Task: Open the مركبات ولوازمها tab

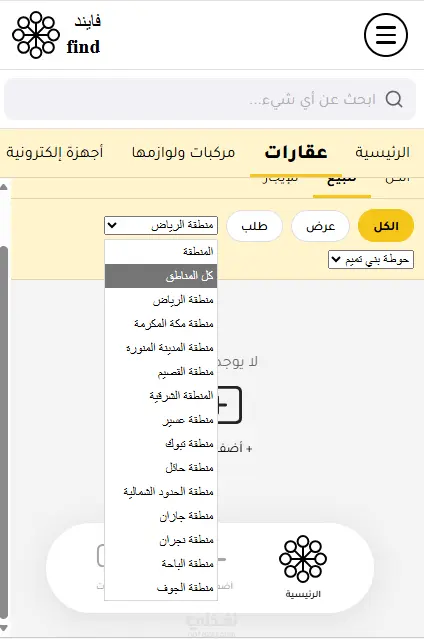Action: [x=183, y=152]
